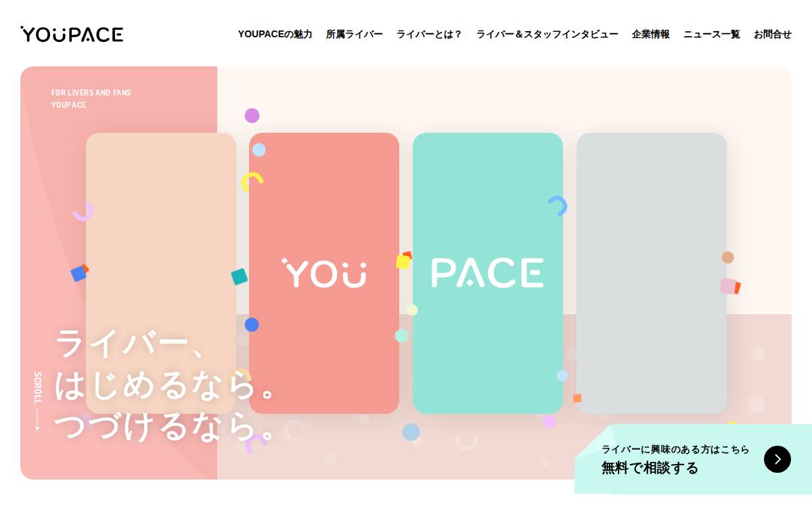
Task: Open ライバーとは？ navigation link
Action: (429, 34)
